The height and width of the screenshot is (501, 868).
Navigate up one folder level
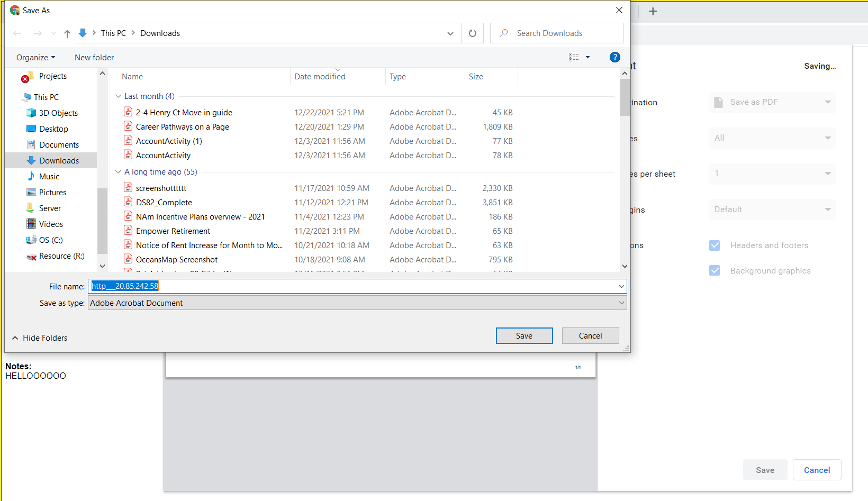point(67,33)
